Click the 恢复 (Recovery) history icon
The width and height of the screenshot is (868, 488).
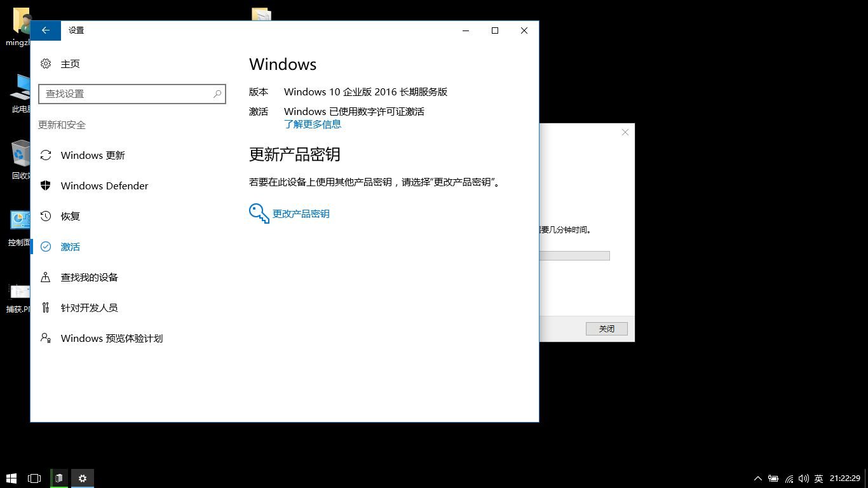point(46,216)
